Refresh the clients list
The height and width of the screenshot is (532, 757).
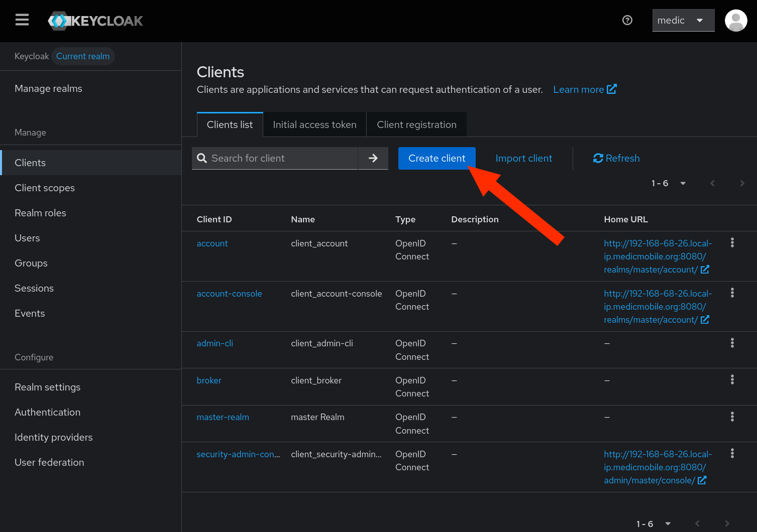tap(616, 158)
